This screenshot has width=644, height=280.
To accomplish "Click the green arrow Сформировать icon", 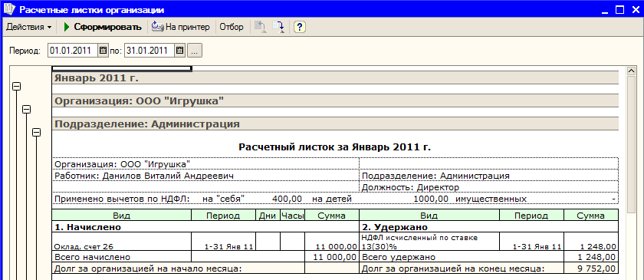I will 67,27.
